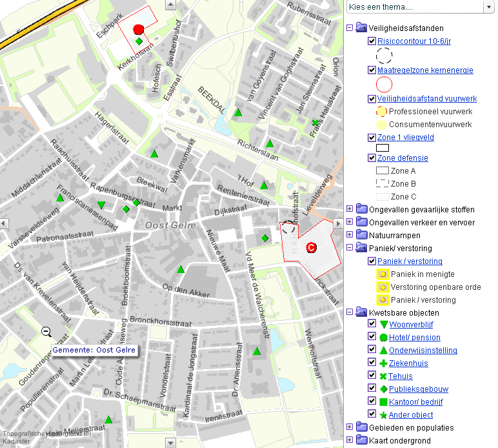
Task: Click the Paniek/verstoring folder icon
Action: pos(361,247)
